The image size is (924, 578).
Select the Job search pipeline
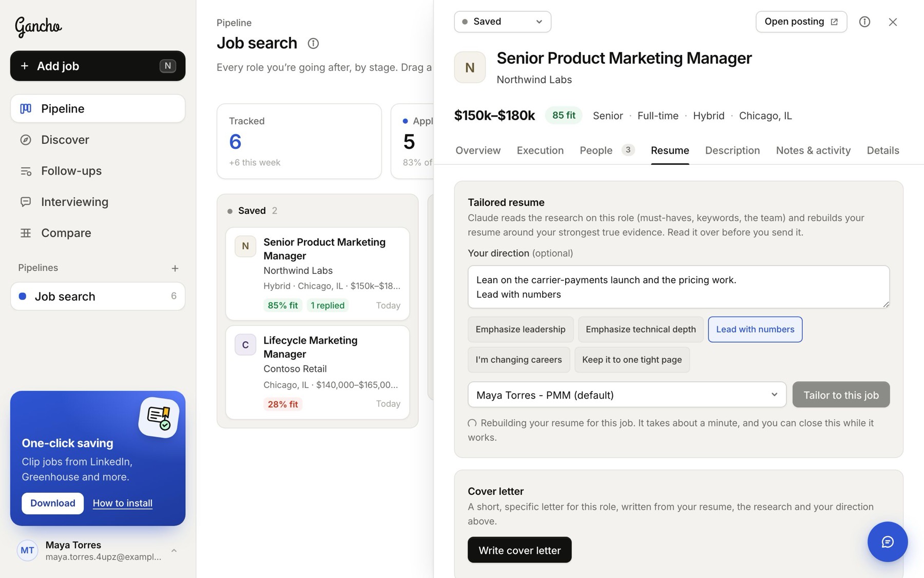tap(98, 296)
